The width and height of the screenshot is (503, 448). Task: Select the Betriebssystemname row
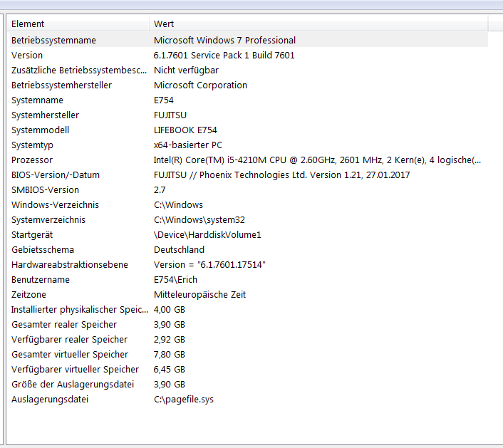click(249, 40)
